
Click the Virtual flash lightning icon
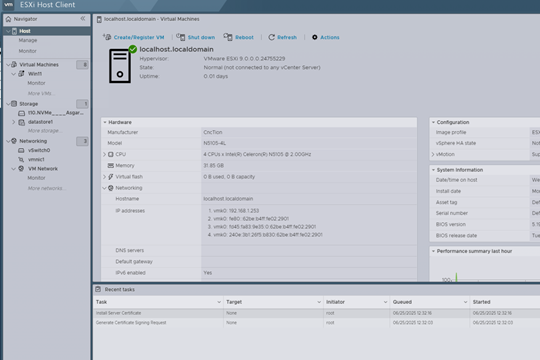[x=111, y=177]
